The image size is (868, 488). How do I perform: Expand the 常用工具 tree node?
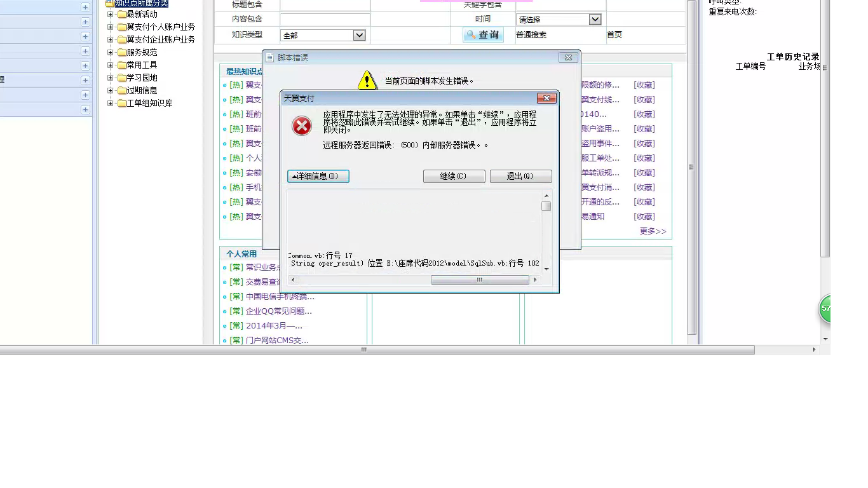pos(110,65)
